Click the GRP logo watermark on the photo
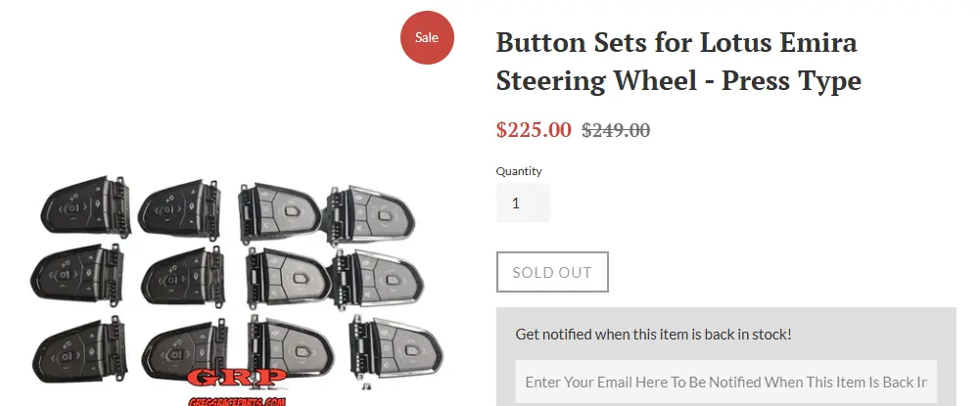Viewport: 980px width, 406px height. (236, 379)
